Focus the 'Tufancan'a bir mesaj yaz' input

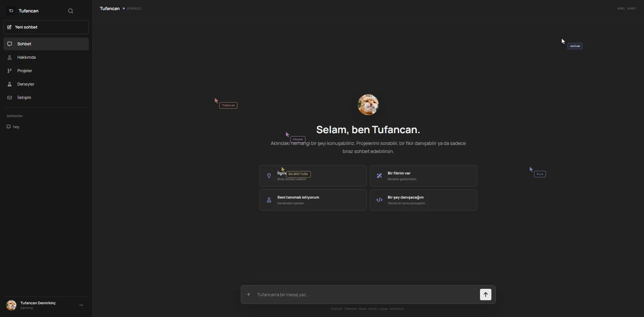366,295
